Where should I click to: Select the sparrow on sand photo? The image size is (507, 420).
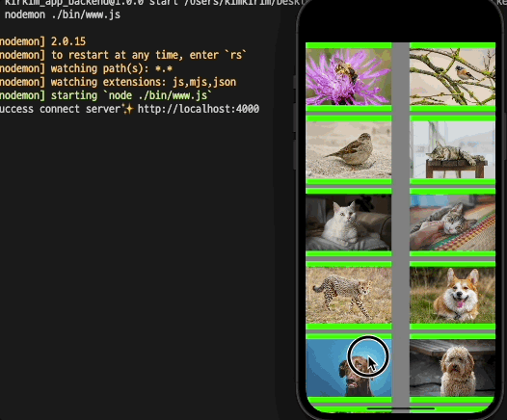tap(349, 150)
